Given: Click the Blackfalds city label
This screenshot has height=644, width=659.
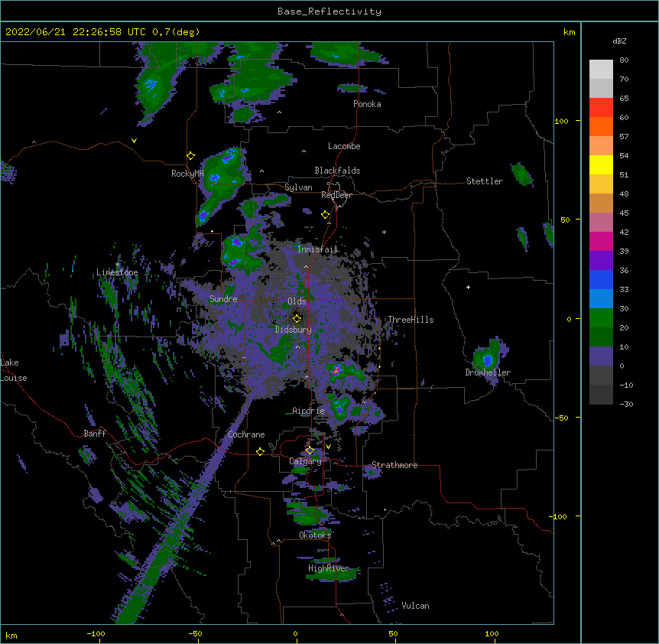Looking at the screenshot, I should point(337,171).
